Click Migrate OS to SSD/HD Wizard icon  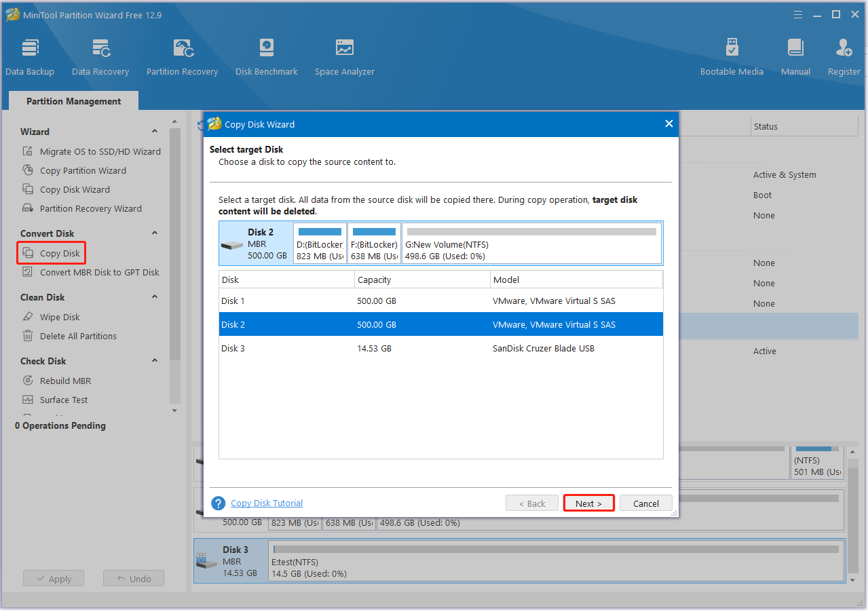28,151
